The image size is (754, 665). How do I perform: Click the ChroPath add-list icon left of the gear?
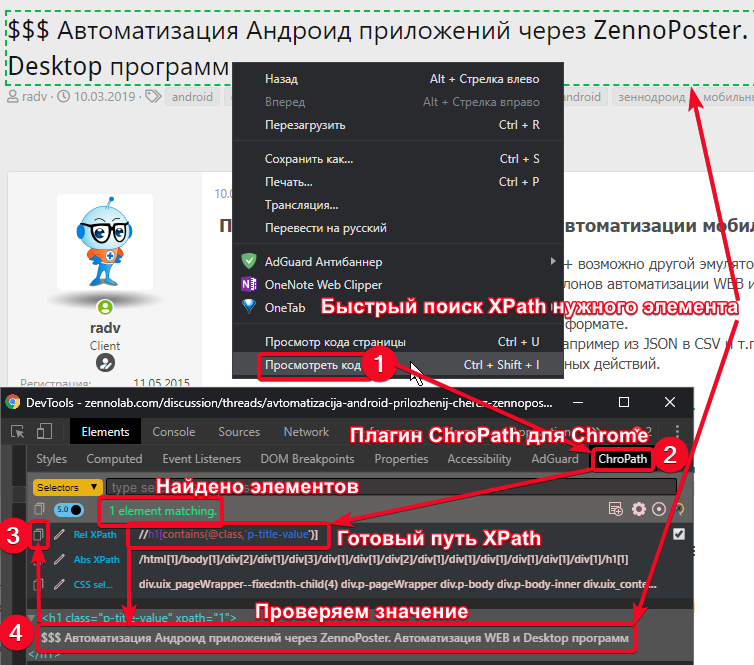[x=616, y=509]
